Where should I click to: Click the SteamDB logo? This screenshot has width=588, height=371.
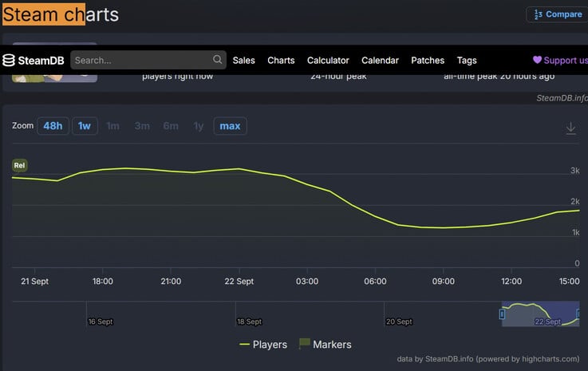(33, 60)
